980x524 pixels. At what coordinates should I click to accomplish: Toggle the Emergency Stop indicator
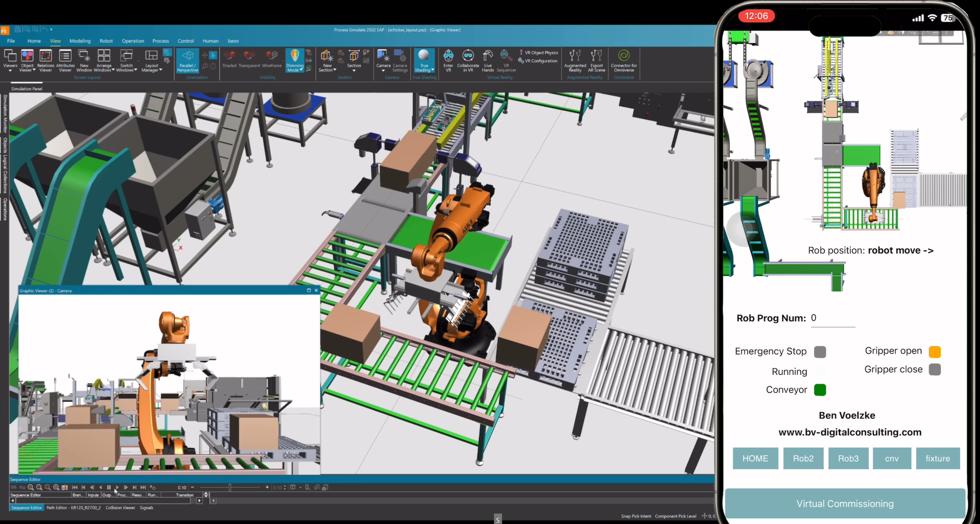pyautogui.click(x=820, y=352)
